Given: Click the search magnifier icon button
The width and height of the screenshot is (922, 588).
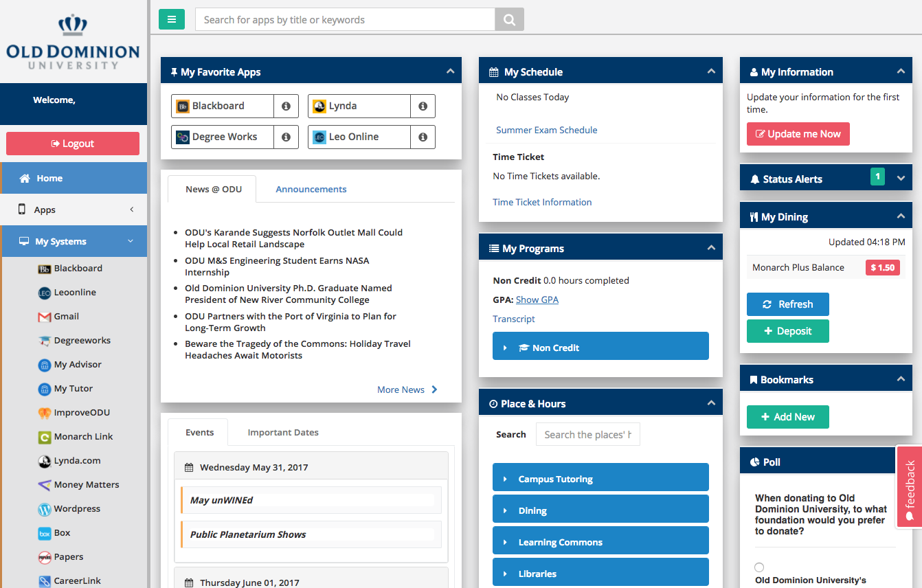Looking at the screenshot, I should click(509, 20).
